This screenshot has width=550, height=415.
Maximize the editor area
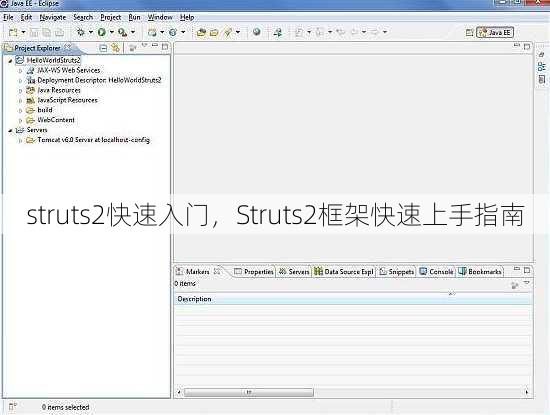coord(526,46)
